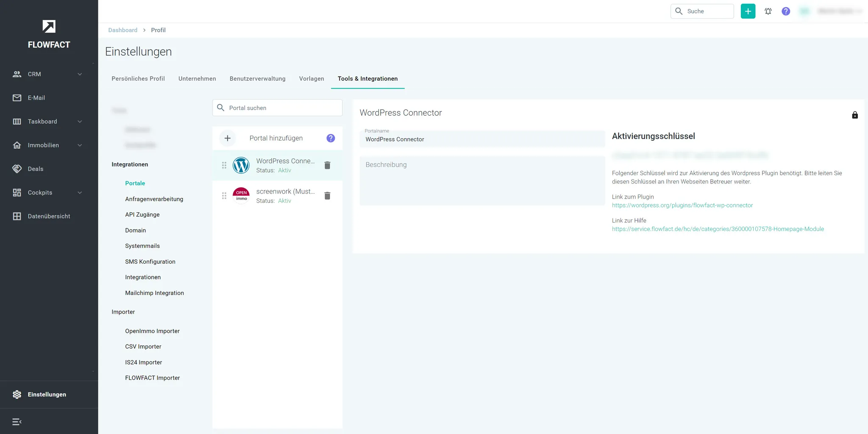Click the Einstellungen gear icon

pos(17,395)
